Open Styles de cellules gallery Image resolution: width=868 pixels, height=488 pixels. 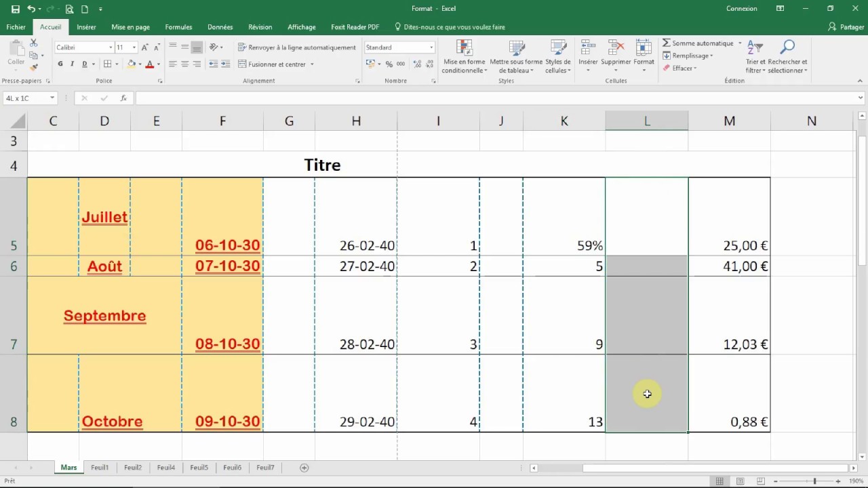point(558,56)
